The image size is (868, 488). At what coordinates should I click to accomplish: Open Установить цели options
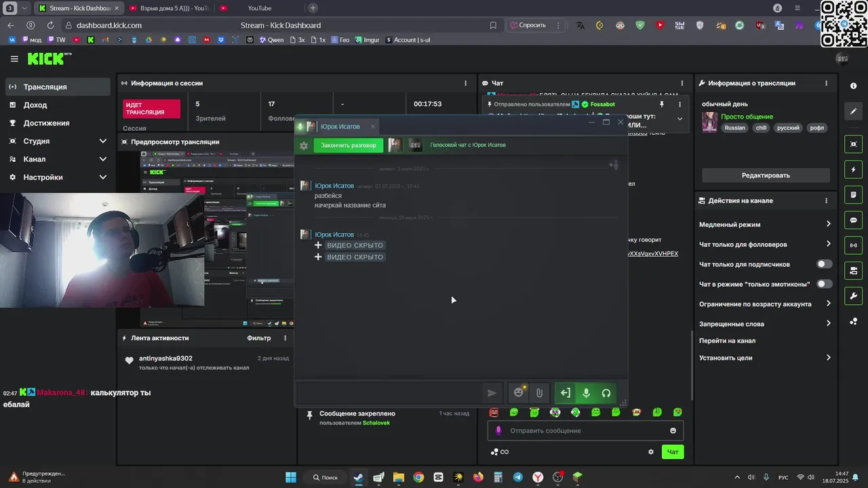(x=765, y=358)
